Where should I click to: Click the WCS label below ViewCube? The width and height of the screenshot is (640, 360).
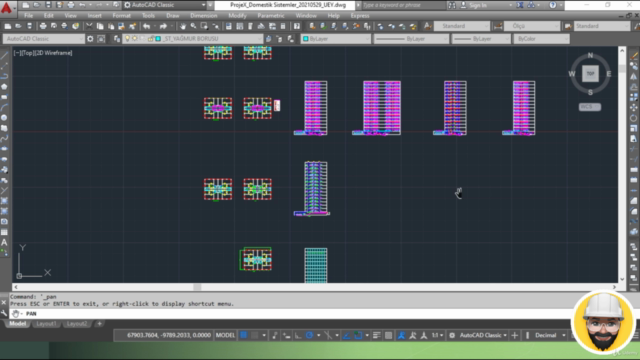(x=590, y=107)
